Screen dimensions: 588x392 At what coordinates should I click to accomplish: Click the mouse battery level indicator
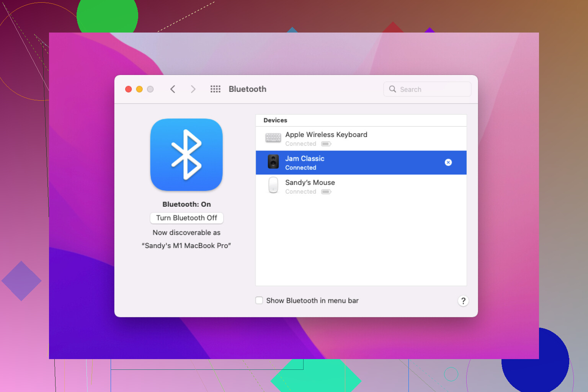[326, 192]
